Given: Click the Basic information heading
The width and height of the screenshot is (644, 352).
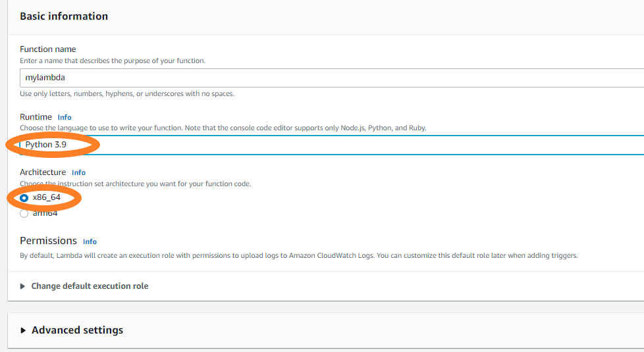Looking at the screenshot, I should (64, 16).
